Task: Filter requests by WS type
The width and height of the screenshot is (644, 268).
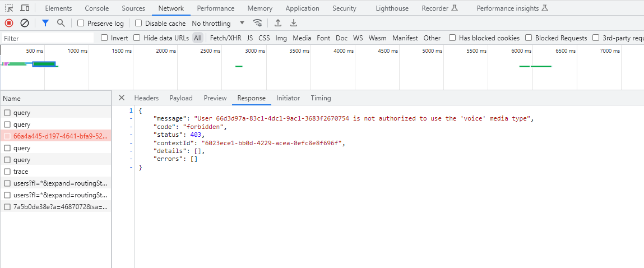Action: [358, 38]
